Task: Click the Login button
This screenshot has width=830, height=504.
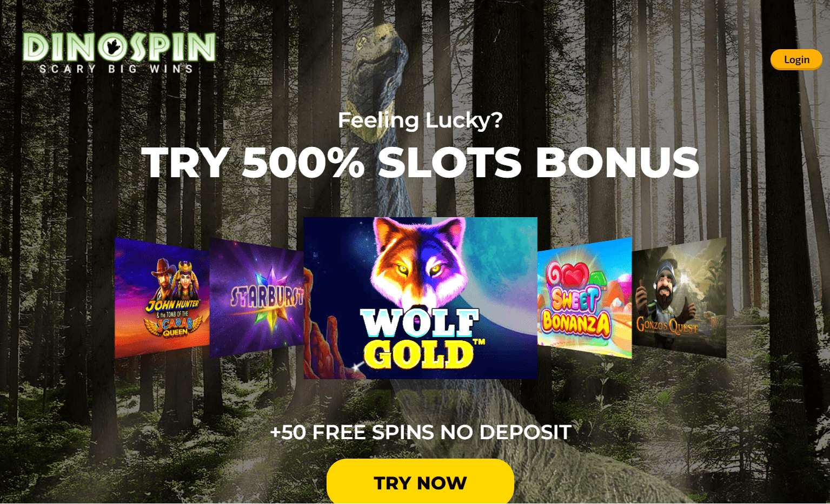Action: pos(796,59)
